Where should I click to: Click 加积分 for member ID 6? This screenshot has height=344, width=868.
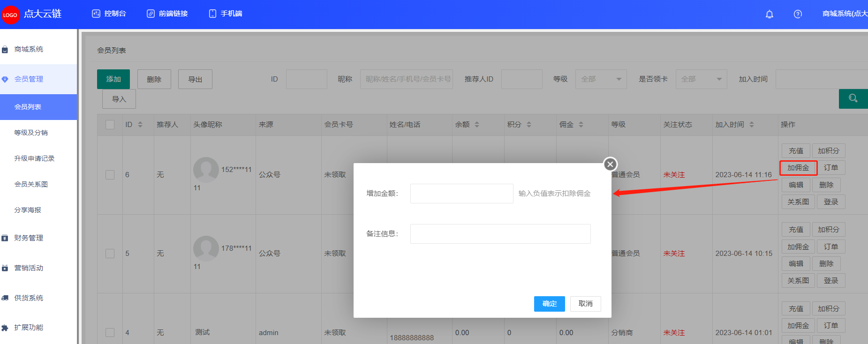[829, 151]
